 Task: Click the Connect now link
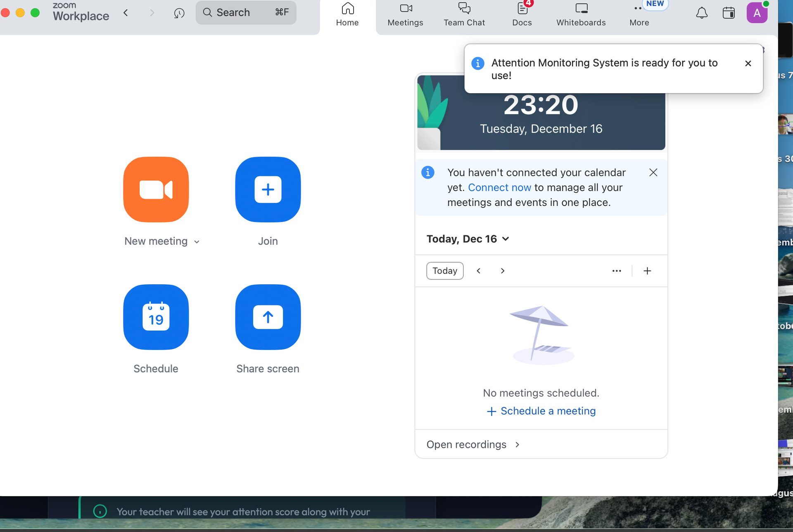click(499, 187)
